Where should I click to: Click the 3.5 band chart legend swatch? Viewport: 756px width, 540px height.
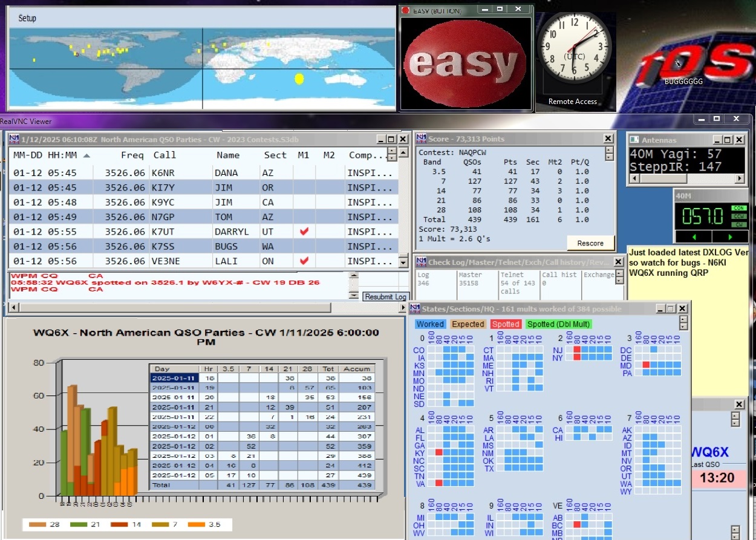(x=196, y=524)
